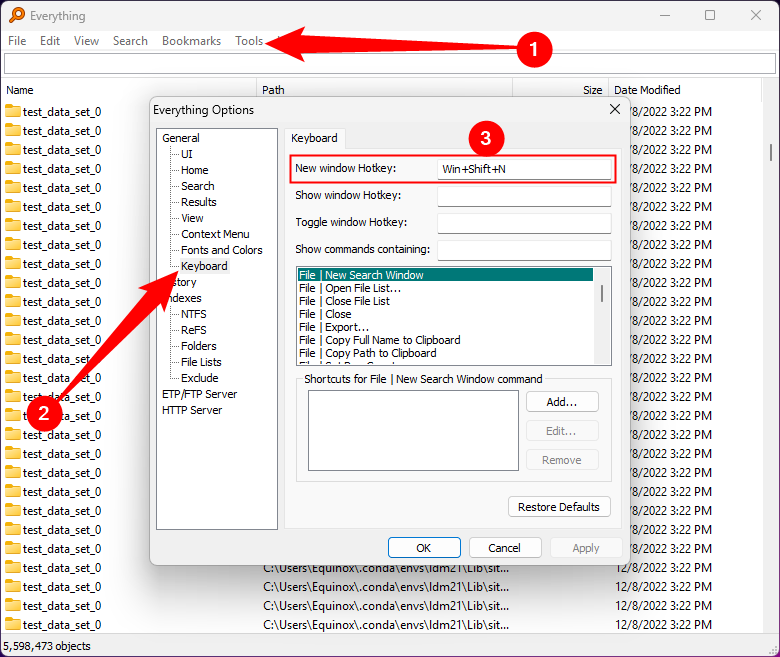The width and height of the screenshot is (780, 657).
Task: Open the Bookmarks menu
Action: pyautogui.click(x=191, y=41)
